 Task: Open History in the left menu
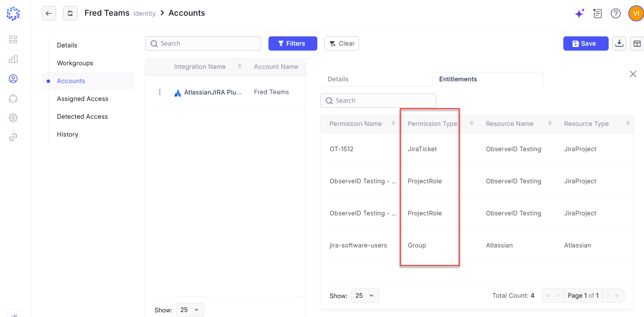click(x=67, y=134)
